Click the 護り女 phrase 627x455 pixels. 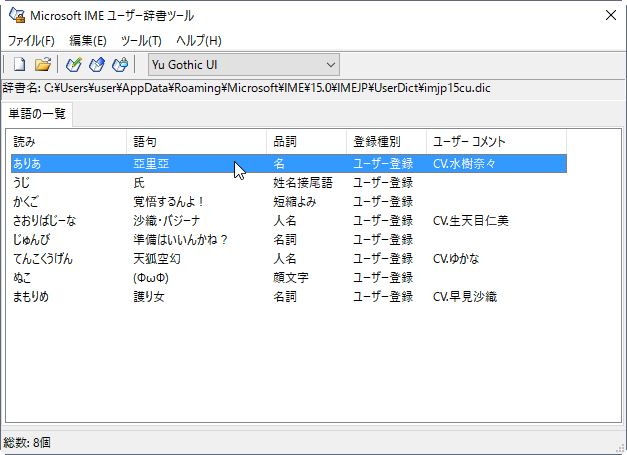149,297
